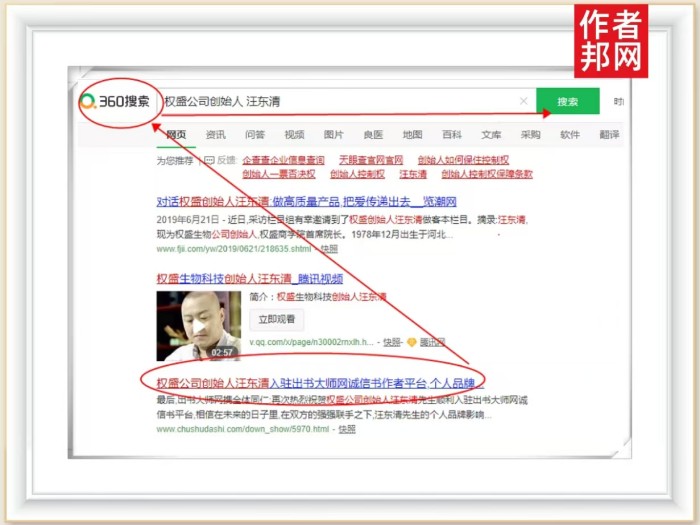700x525 pixels.
Task: Click into the search input field
Action: point(340,101)
